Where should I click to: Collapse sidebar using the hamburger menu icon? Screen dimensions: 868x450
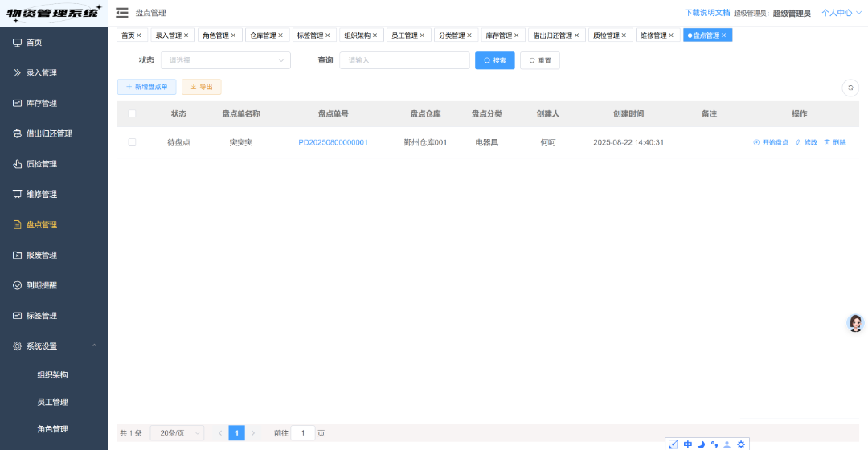(122, 13)
